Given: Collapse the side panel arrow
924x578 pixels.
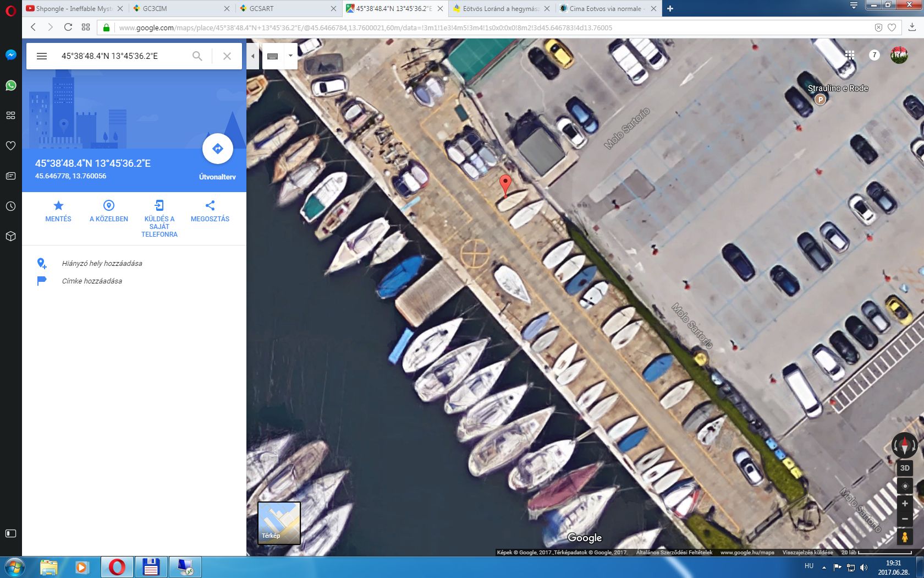Looking at the screenshot, I should (252, 56).
